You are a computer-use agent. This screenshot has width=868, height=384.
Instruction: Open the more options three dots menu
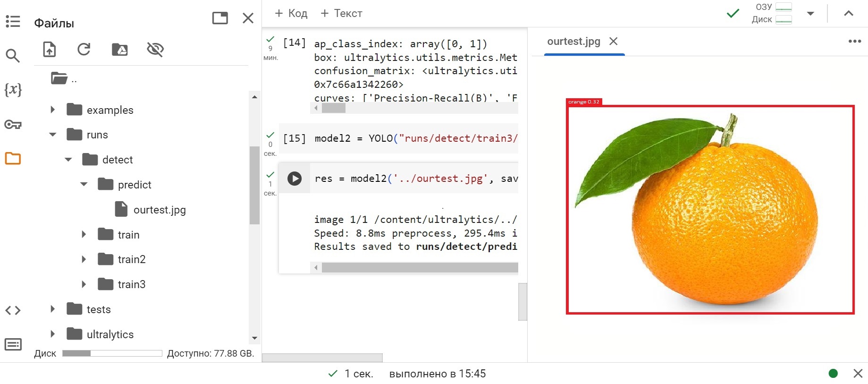coord(855,42)
